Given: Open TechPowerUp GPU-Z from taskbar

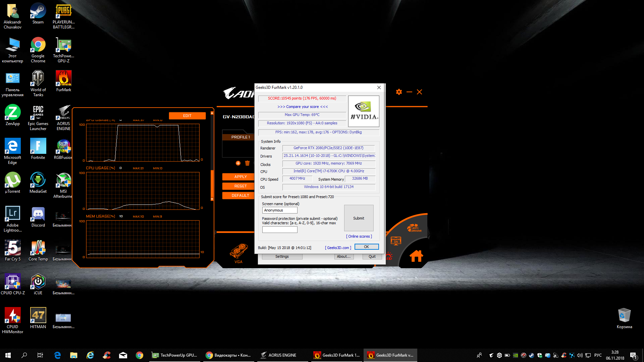Looking at the screenshot, I should click(x=174, y=355).
